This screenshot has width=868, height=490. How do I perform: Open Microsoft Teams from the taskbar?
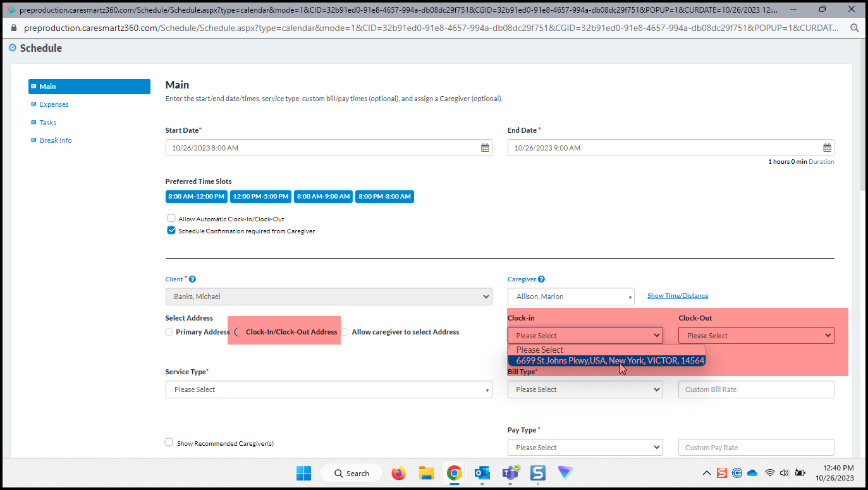(x=510, y=473)
